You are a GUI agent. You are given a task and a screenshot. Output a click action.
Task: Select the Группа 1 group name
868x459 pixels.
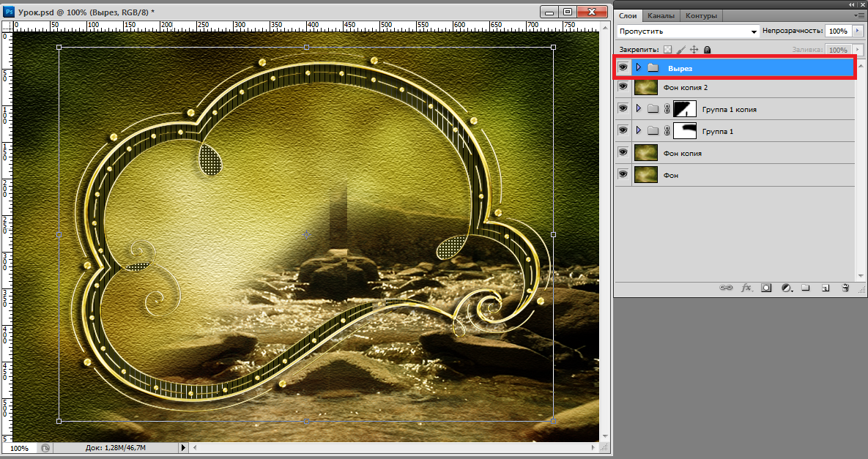pyautogui.click(x=717, y=132)
